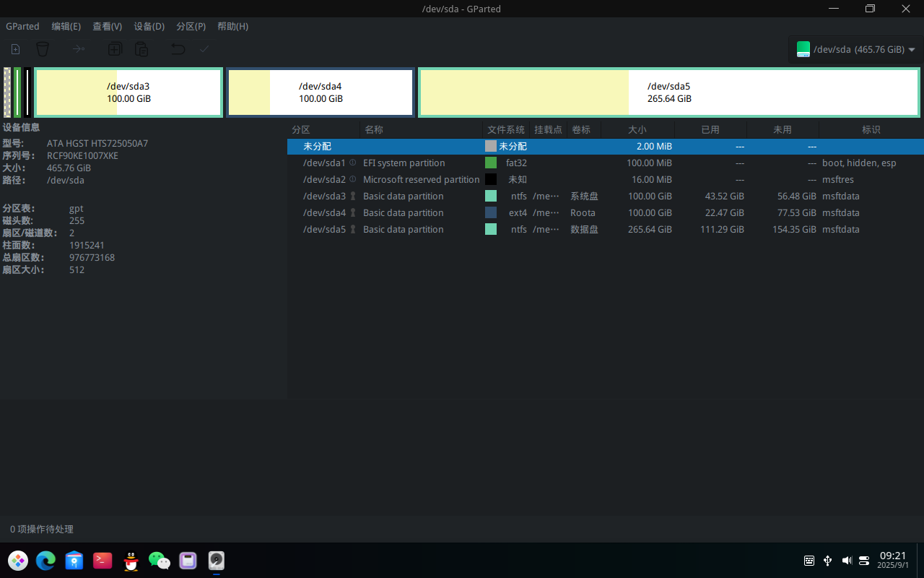Click the /dev/sda5 block in disk map
This screenshot has width=924, height=578.
pos(669,92)
